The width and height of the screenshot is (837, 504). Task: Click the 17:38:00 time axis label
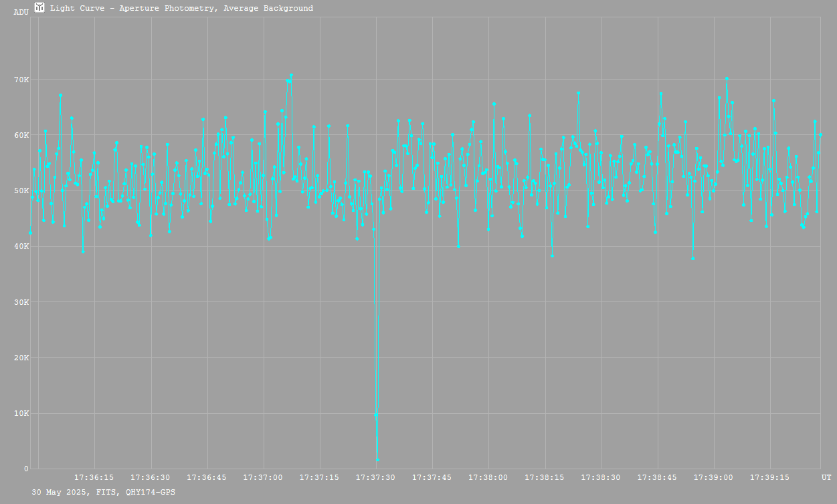[x=488, y=478]
